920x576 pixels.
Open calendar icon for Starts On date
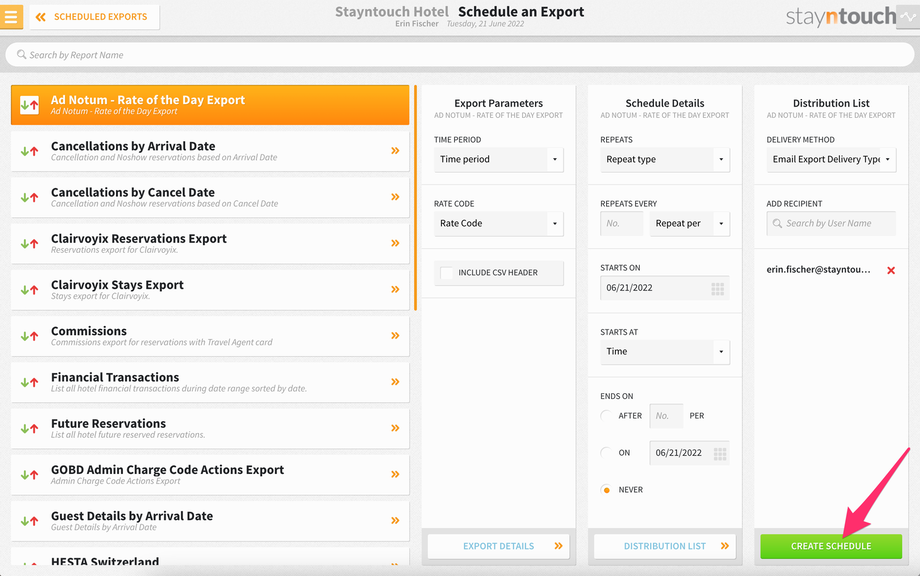tap(718, 288)
